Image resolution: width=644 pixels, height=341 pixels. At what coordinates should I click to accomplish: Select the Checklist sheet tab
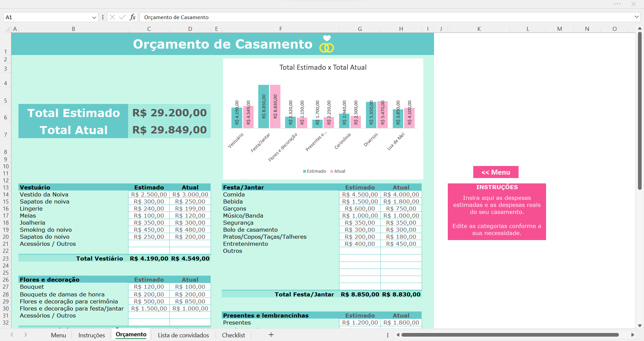click(x=233, y=335)
